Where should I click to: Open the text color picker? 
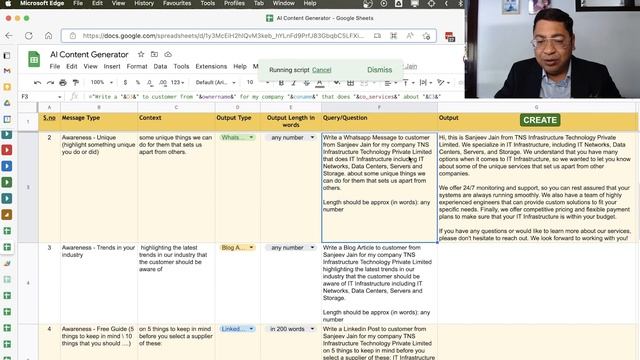pos(320,83)
